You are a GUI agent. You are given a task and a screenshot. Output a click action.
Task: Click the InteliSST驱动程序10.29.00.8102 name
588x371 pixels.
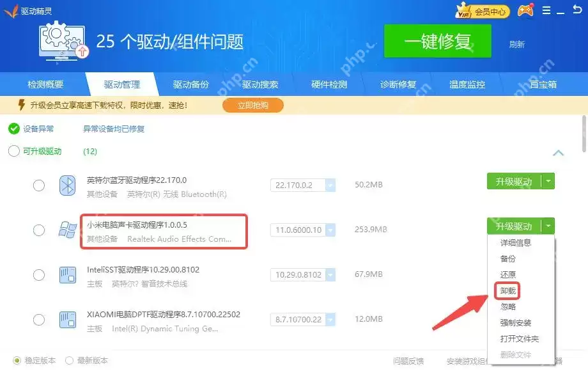tap(143, 270)
